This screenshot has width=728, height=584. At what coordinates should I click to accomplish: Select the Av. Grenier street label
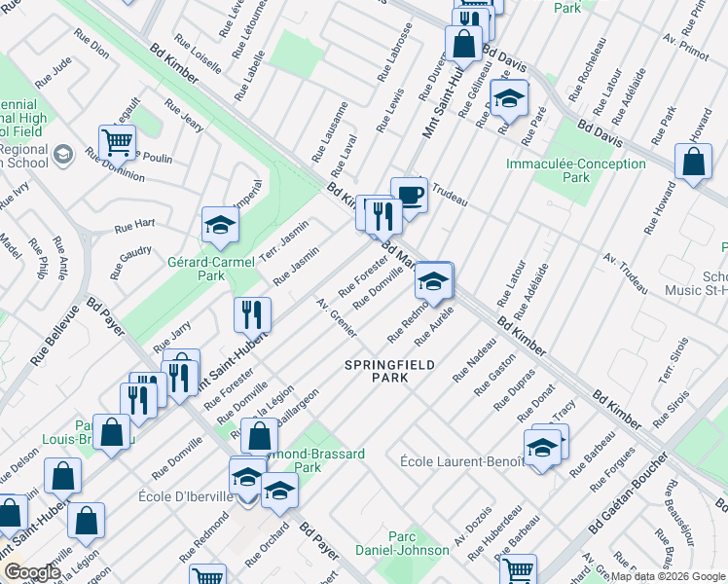point(337,318)
